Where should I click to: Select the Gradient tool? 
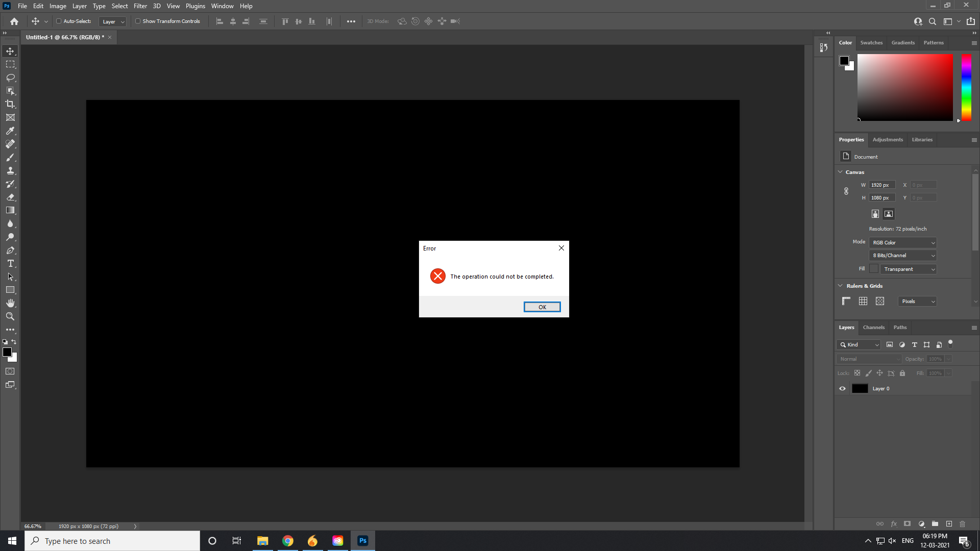click(x=10, y=210)
